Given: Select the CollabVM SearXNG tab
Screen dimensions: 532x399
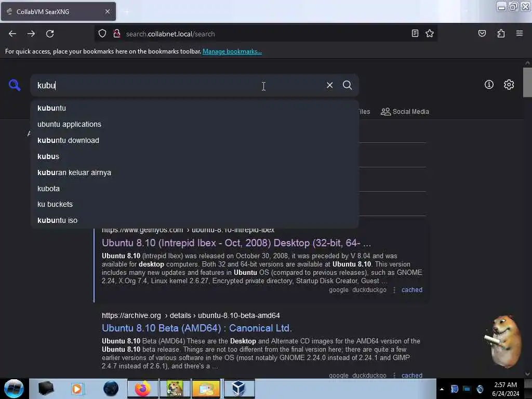Looking at the screenshot, I should click(58, 11).
